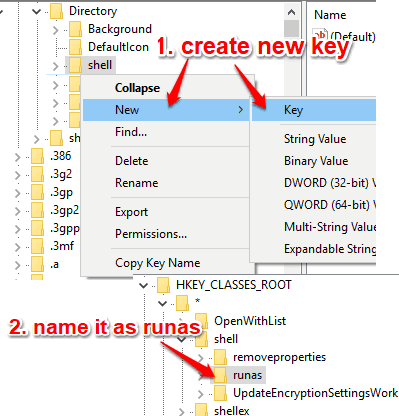
Task: Expand the shellex key chevron
Action: tap(181, 412)
